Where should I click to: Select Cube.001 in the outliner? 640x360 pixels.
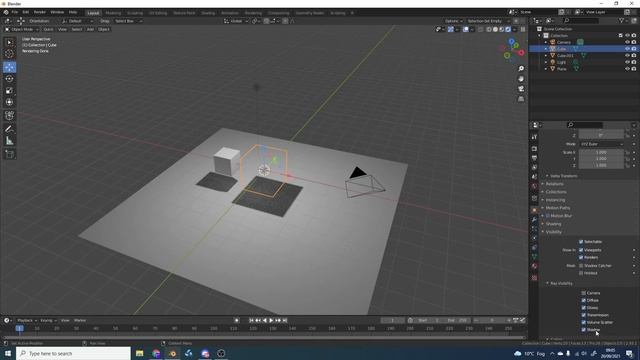[x=565, y=56]
